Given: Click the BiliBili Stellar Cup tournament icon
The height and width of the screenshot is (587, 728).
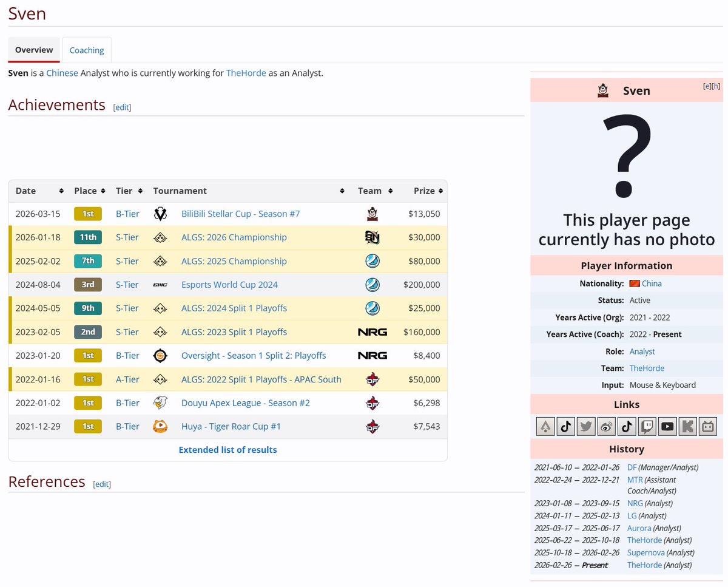Looking at the screenshot, I should 160,214.
